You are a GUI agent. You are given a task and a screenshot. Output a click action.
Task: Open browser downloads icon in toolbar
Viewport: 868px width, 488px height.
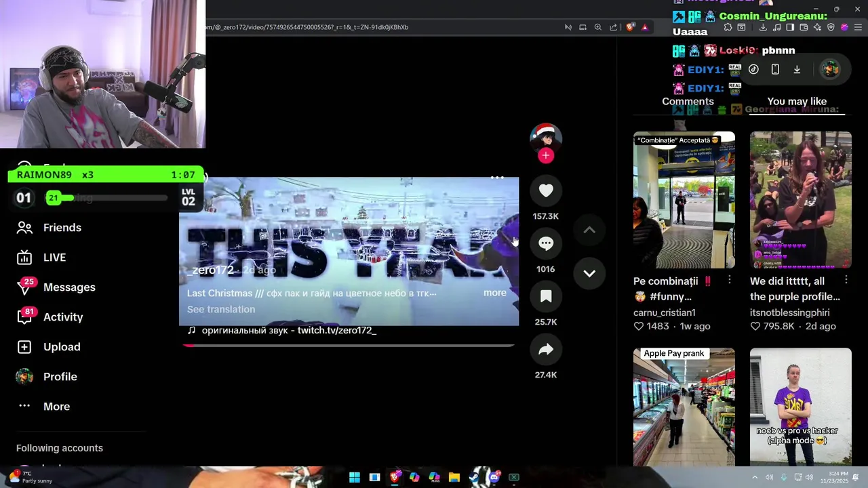[x=763, y=27]
